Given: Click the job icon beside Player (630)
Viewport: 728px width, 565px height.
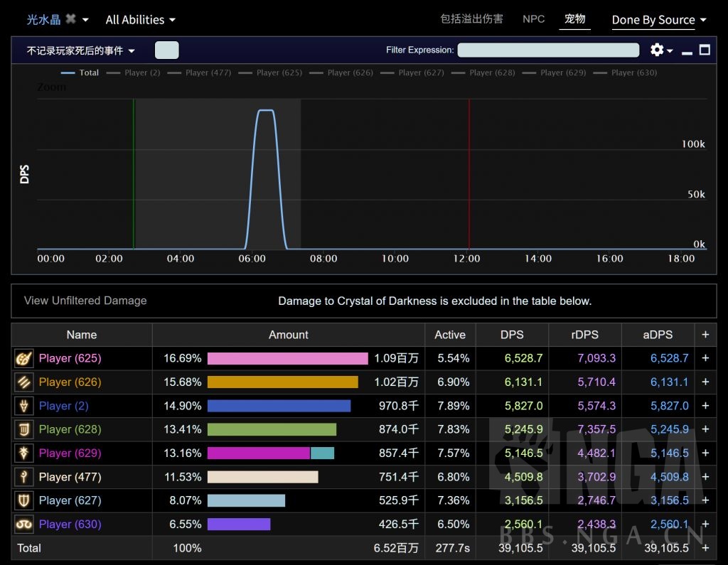Looking at the screenshot, I should click(24, 524).
